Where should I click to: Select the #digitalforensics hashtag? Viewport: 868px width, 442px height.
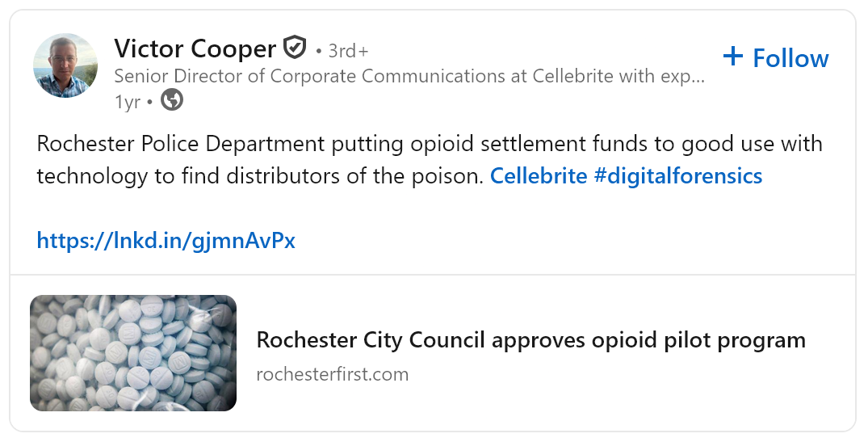coord(678,175)
